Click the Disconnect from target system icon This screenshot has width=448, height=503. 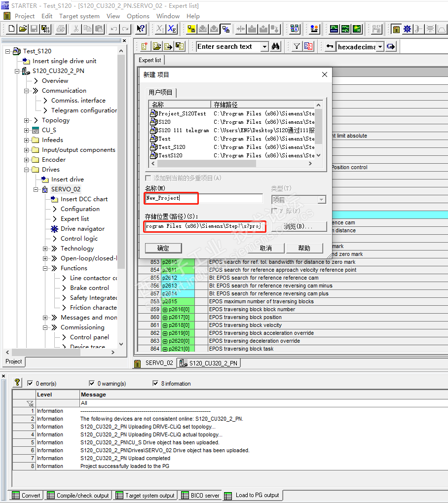[226, 29]
